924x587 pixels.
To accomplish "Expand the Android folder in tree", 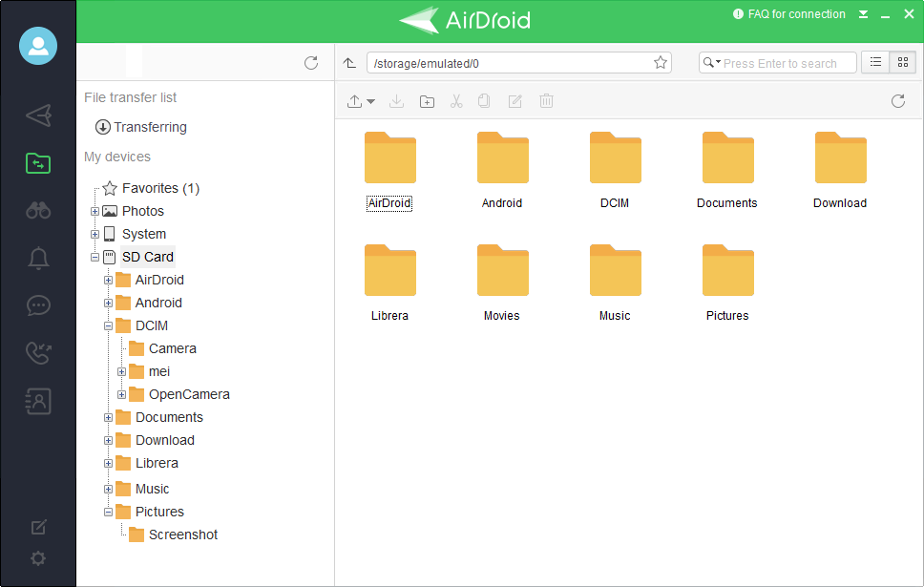I will coord(108,303).
